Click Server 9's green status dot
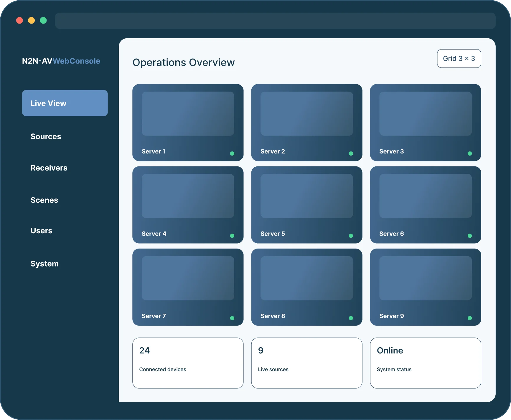Image resolution: width=511 pixels, height=420 pixels. (470, 318)
